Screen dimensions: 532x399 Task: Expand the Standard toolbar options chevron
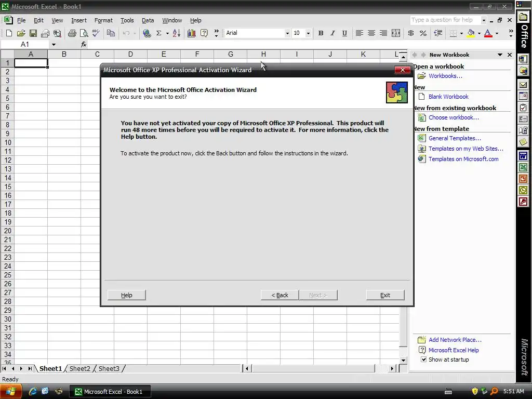(x=216, y=33)
